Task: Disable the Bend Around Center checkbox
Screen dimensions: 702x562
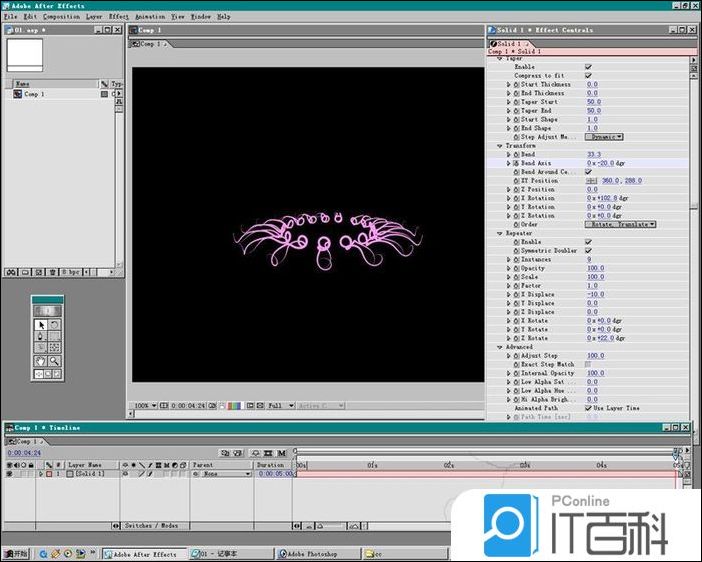Action: coord(588,172)
